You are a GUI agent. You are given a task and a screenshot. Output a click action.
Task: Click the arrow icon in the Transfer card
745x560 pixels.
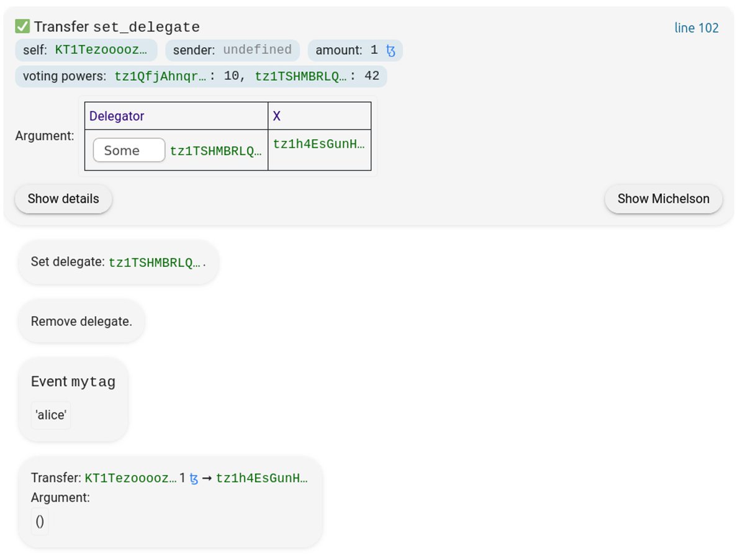207,479
